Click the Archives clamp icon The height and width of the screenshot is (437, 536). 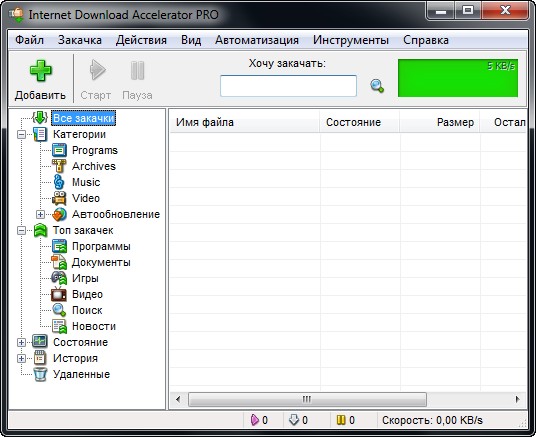[59, 166]
